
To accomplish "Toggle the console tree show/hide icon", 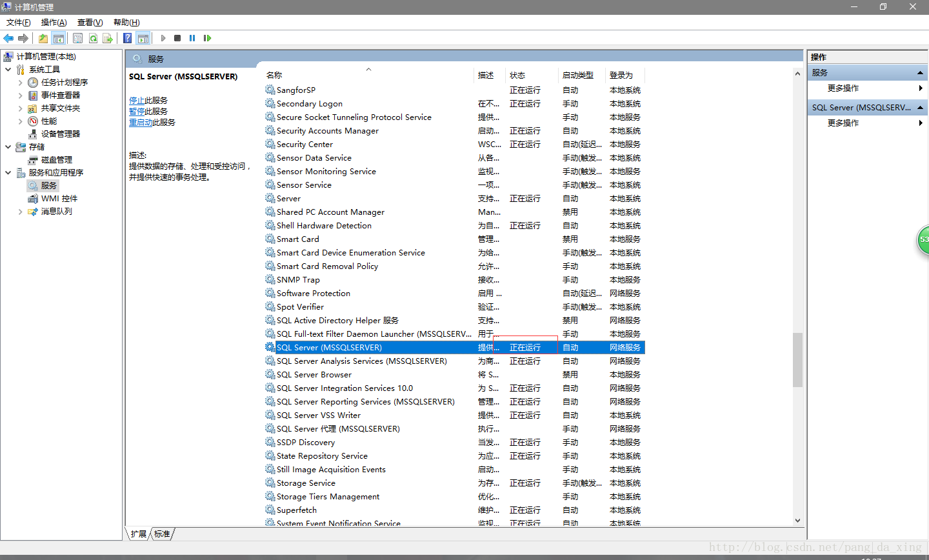I will click(59, 38).
